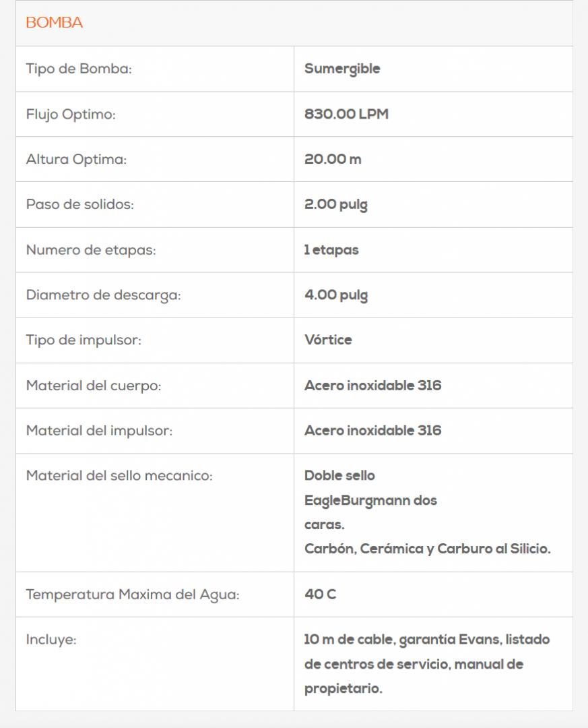
Task: Click the "Diametro de descarga:" label
Action: click(103, 295)
